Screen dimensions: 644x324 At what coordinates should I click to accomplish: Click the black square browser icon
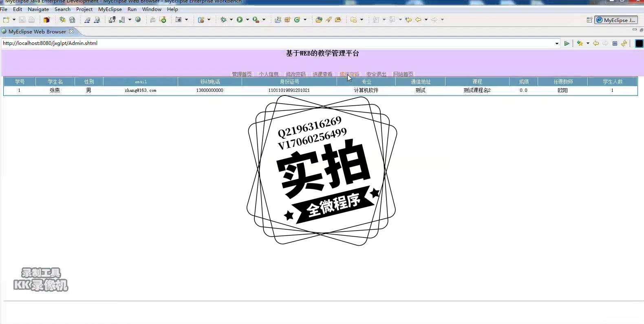pos(639,43)
